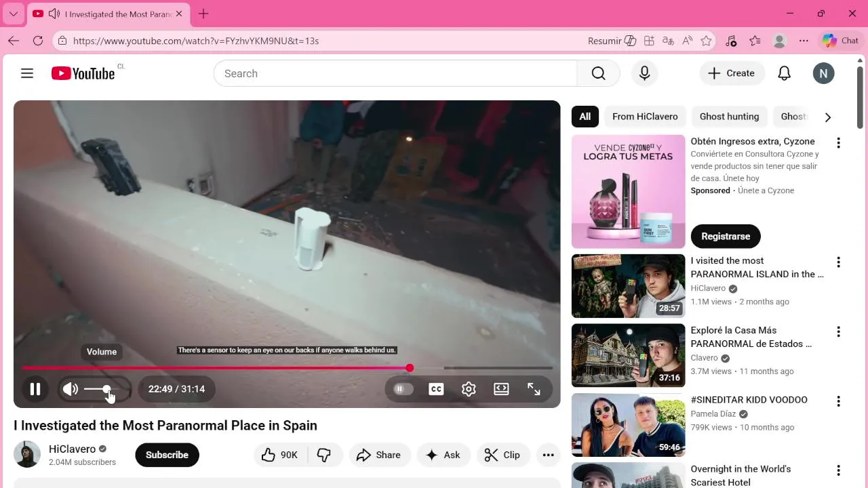Image resolution: width=868 pixels, height=488 pixels.
Task: Subscribe to HiClavero
Action: coord(167,455)
